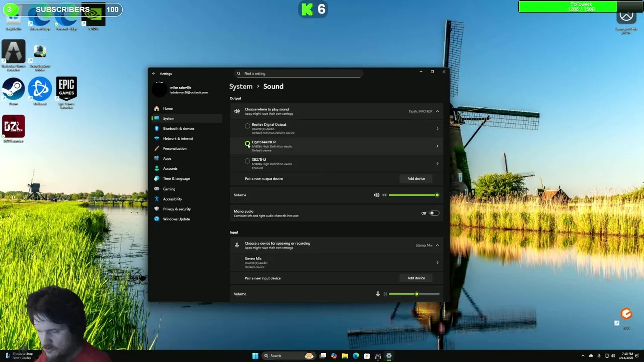Viewport: 644px width, 362px height.
Task: Open the Windows Start menu
Action: pos(255,356)
